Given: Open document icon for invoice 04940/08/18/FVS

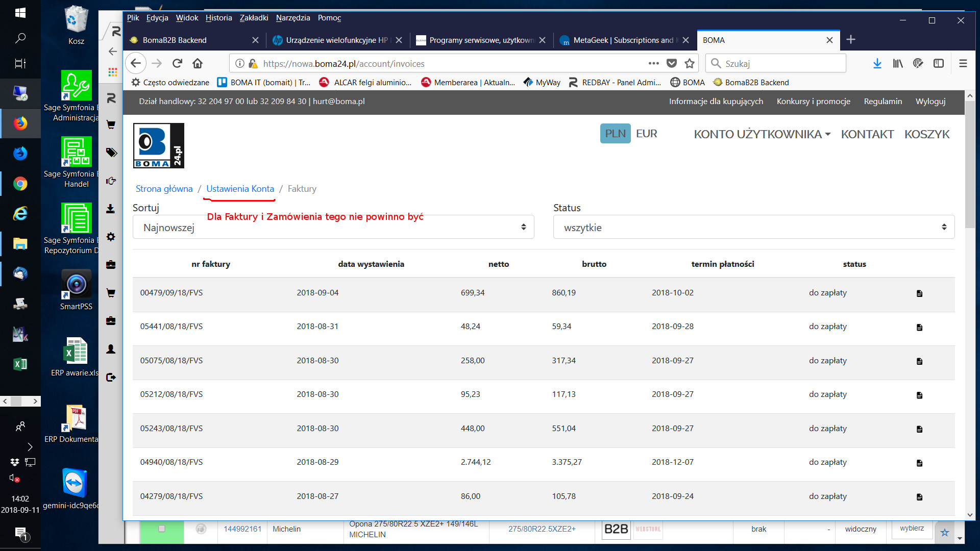Looking at the screenshot, I should pyautogui.click(x=919, y=463).
